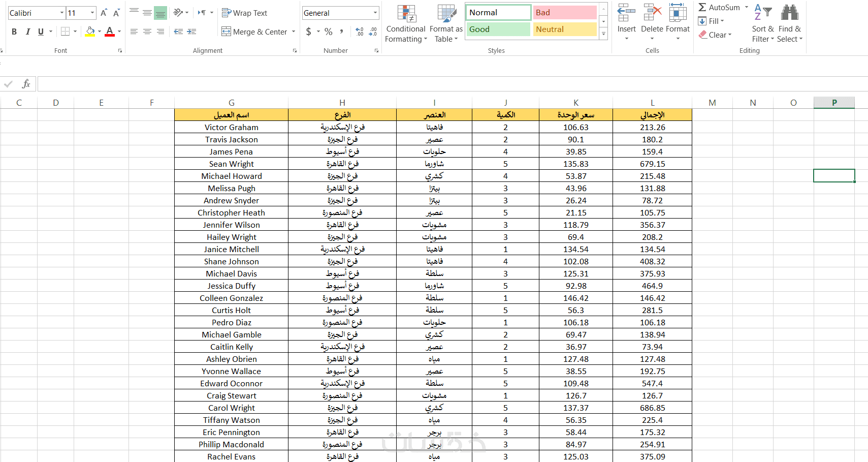The image size is (868, 462).
Task: Click the Fill button
Action: (711, 21)
